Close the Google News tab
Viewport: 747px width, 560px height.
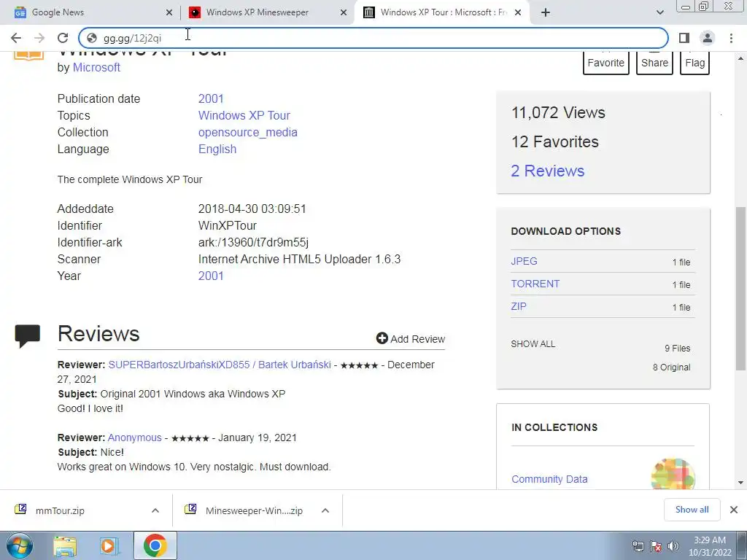169,13
